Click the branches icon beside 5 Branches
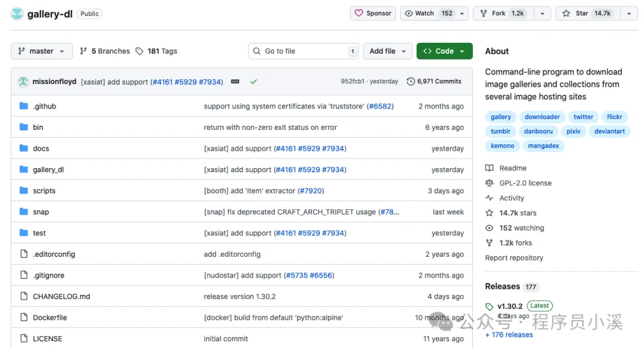 (83, 51)
